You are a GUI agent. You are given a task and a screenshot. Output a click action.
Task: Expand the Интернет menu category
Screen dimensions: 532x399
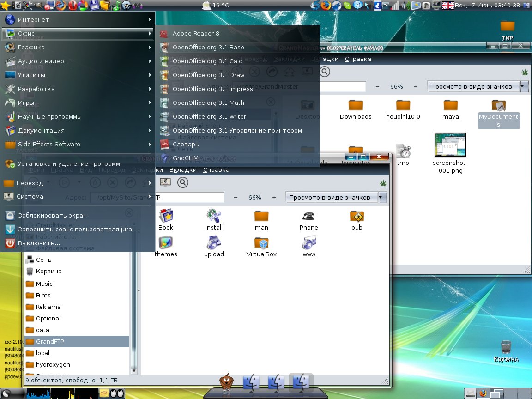click(78, 20)
